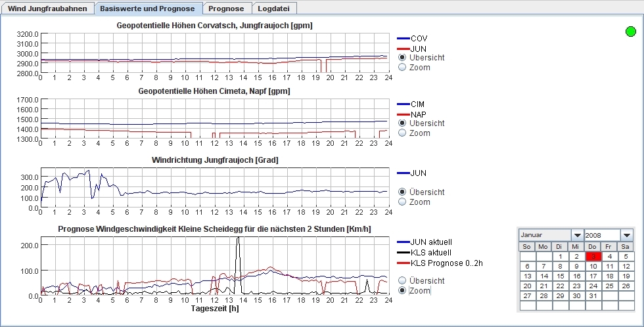This screenshot has height=327, width=644.
Task: Select the red highlighted day 3 in the calendar
Action: (593, 257)
